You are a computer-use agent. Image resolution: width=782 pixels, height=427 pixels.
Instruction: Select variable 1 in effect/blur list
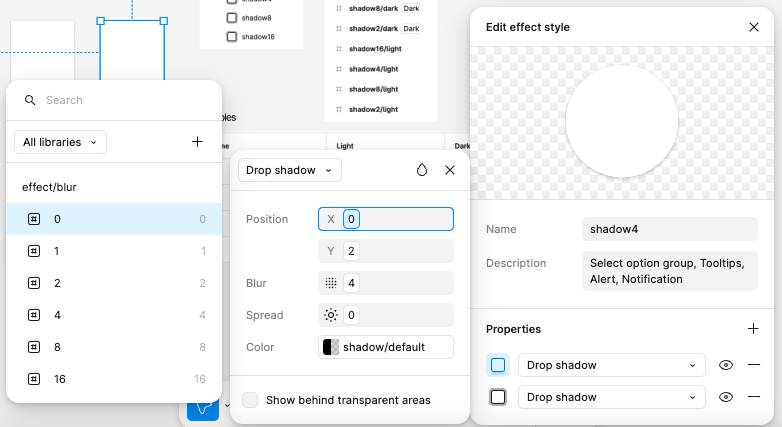114,251
